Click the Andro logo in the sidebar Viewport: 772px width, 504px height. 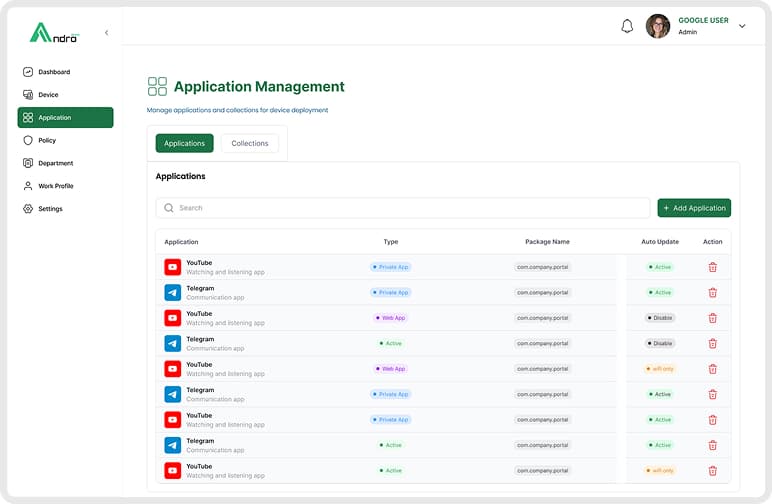click(x=54, y=33)
